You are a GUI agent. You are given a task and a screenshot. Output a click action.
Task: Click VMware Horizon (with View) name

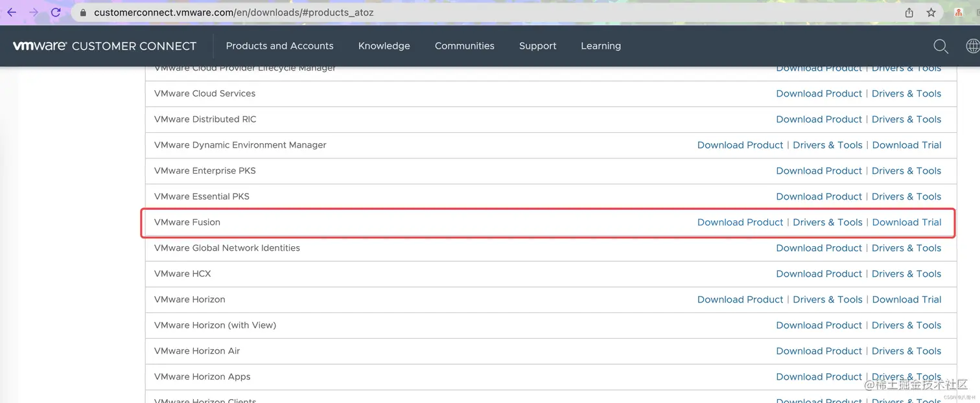pyautogui.click(x=215, y=325)
